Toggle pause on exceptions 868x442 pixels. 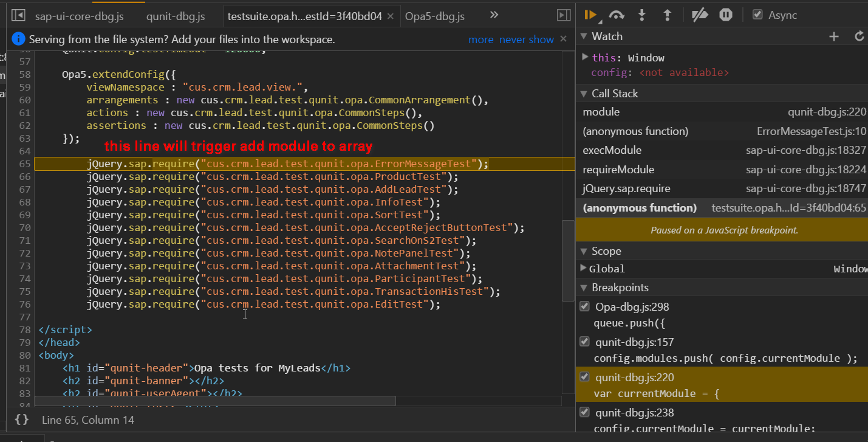click(x=726, y=15)
